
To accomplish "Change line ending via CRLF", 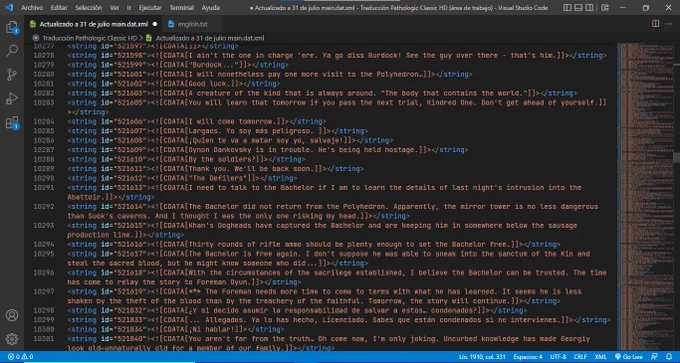I will 580,357.
